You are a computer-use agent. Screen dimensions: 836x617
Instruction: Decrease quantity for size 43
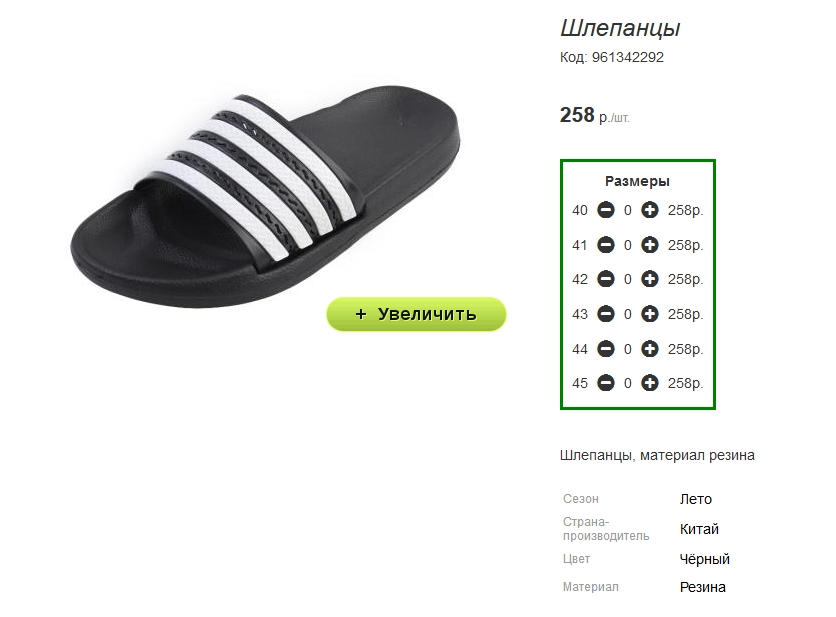click(606, 314)
